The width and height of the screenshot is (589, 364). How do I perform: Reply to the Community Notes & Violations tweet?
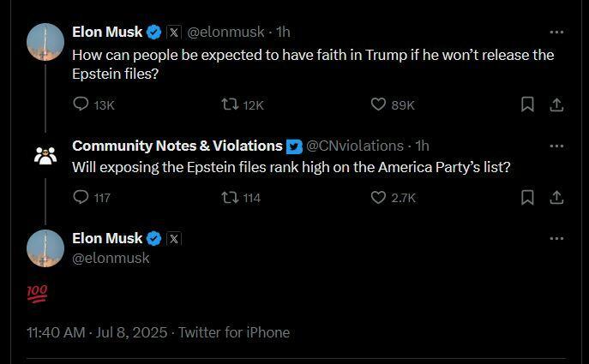[81, 197]
